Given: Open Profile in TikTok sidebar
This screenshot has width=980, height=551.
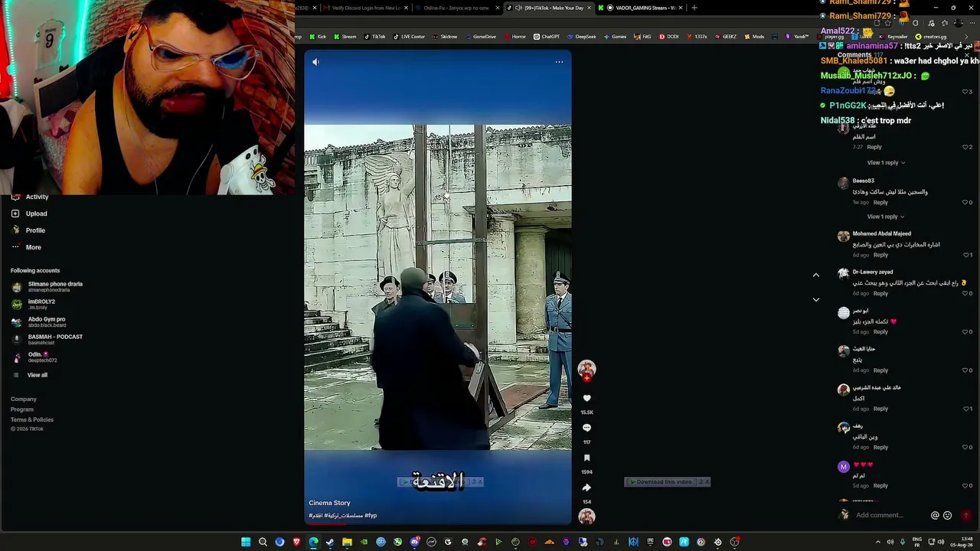Looking at the screenshot, I should pos(29,230).
